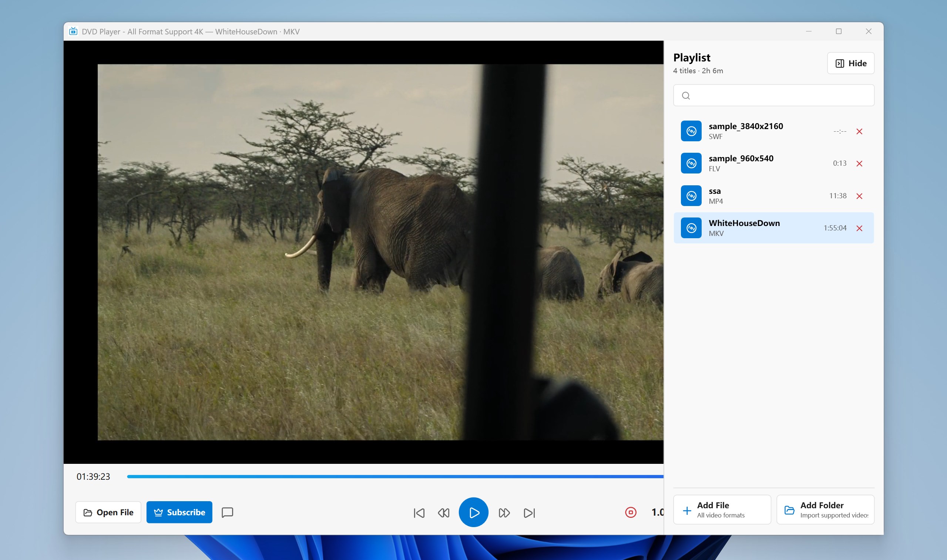The height and width of the screenshot is (560, 947).
Task: Click the Open File button
Action: [108, 512]
